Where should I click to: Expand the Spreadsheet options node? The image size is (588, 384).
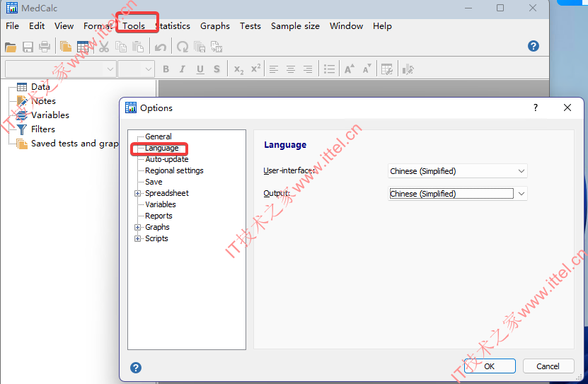click(138, 193)
